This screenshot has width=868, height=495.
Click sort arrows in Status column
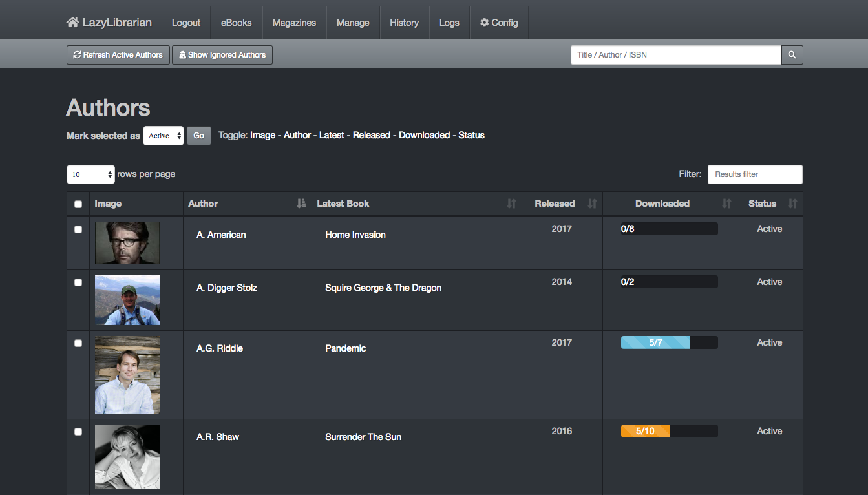pos(792,204)
